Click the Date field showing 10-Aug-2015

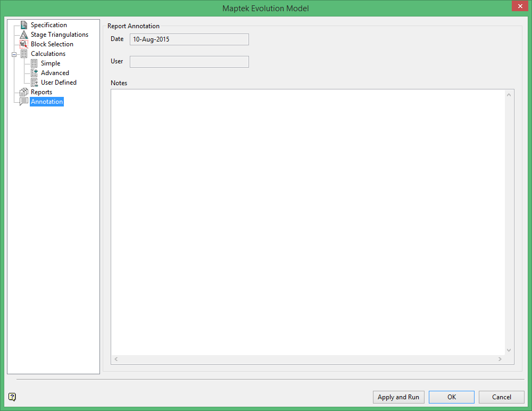[189, 39]
